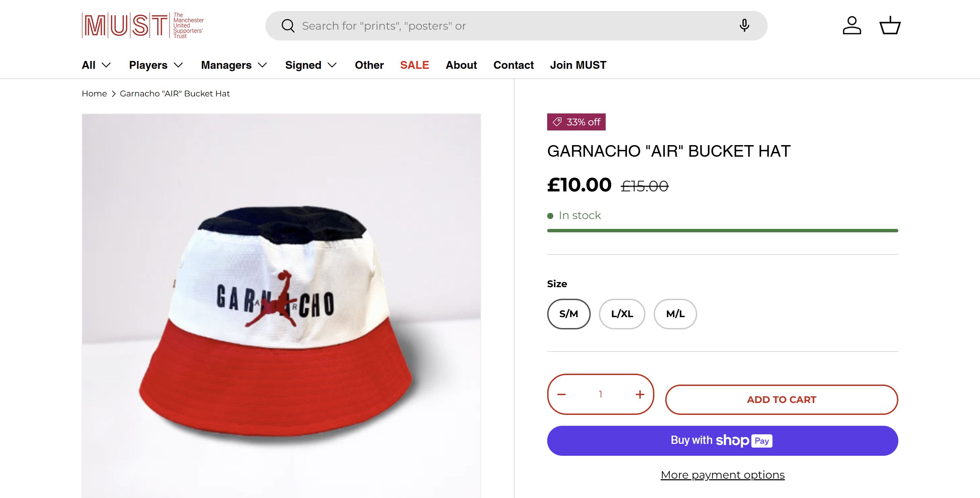Open the shopping basket icon

(x=889, y=26)
